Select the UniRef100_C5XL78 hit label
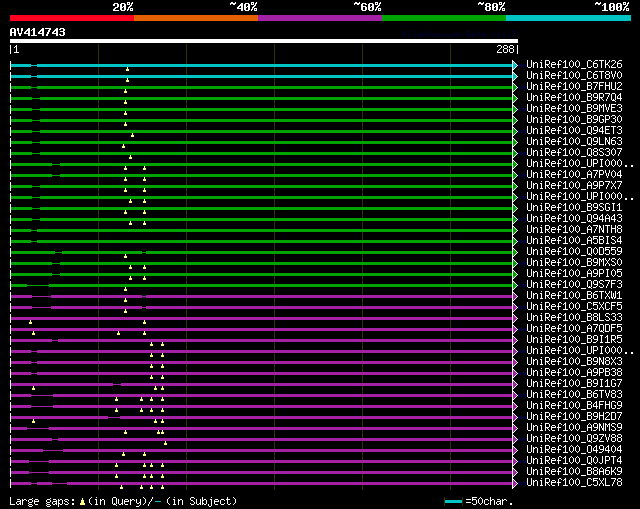 point(573,482)
